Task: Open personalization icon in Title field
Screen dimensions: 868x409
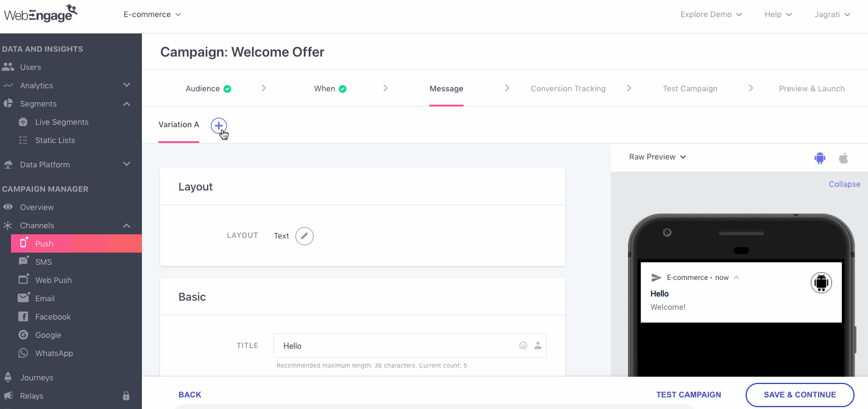Action: click(x=538, y=345)
